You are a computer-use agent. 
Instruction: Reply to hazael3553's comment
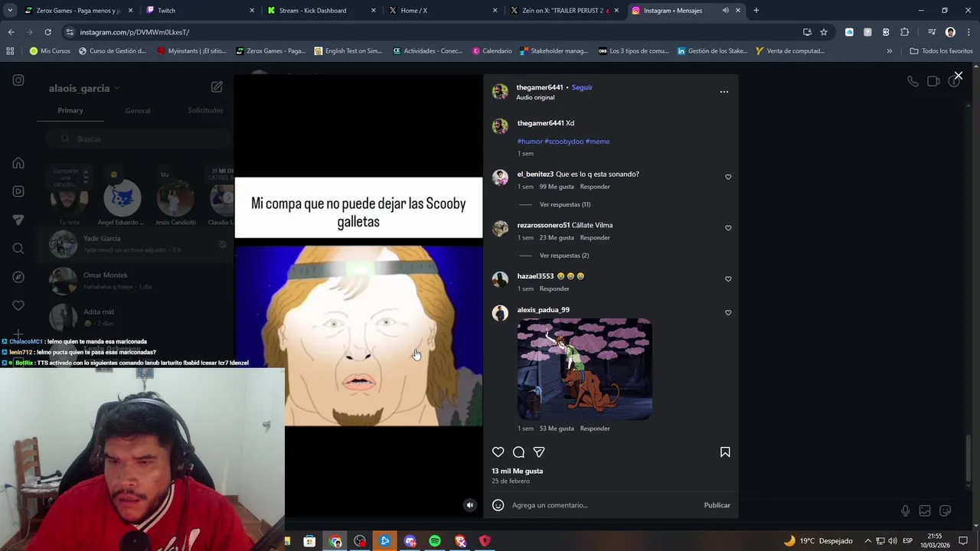(x=554, y=289)
